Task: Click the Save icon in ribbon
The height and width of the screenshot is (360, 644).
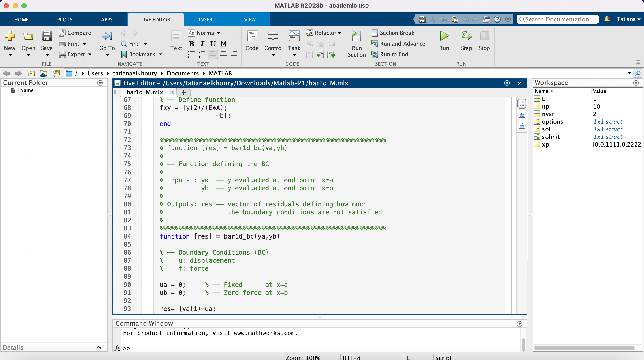Action: coord(47,36)
